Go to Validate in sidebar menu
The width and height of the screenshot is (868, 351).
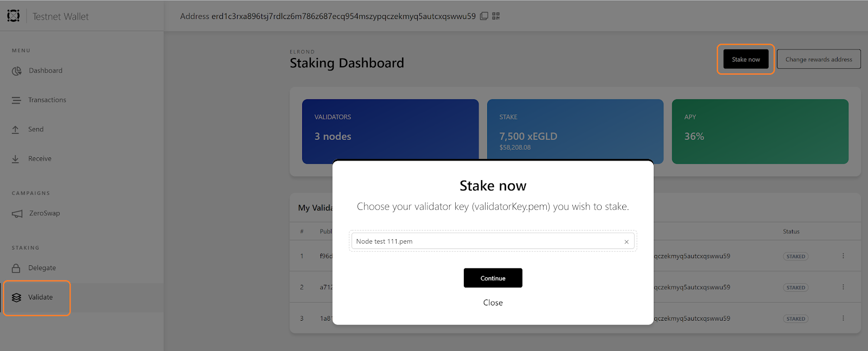click(x=37, y=298)
